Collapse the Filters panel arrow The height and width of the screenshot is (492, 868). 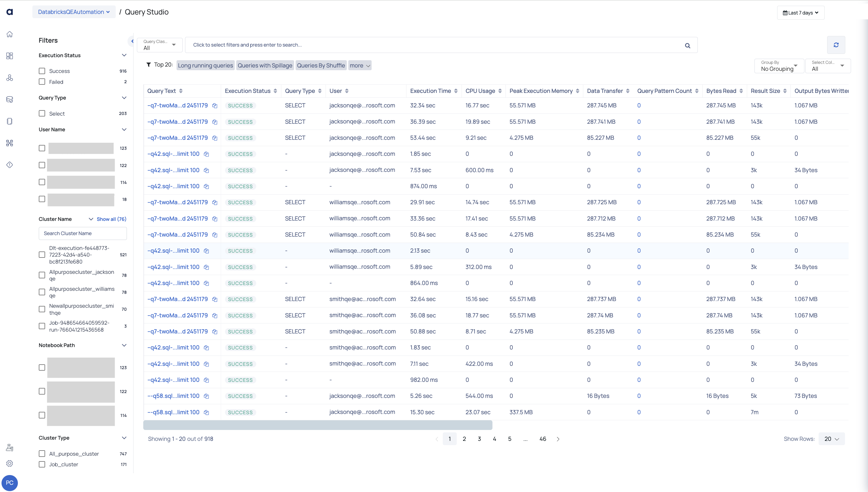coord(132,41)
